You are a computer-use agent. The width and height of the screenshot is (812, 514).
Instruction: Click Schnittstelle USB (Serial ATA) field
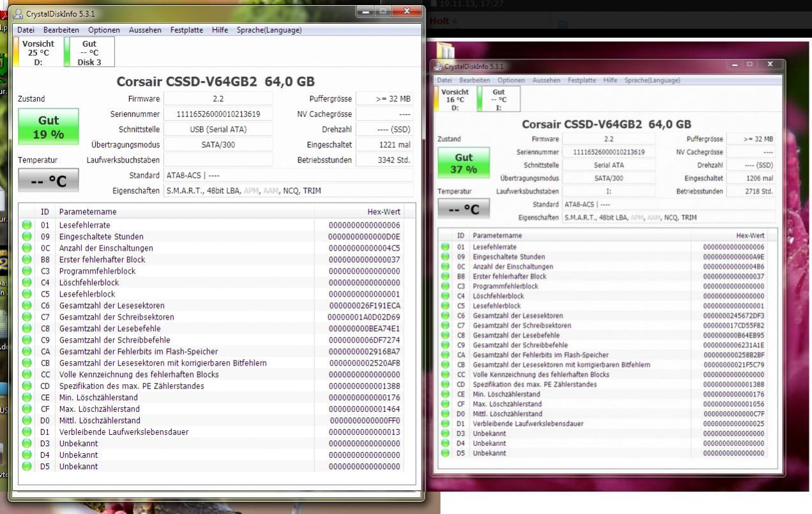(x=218, y=129)
